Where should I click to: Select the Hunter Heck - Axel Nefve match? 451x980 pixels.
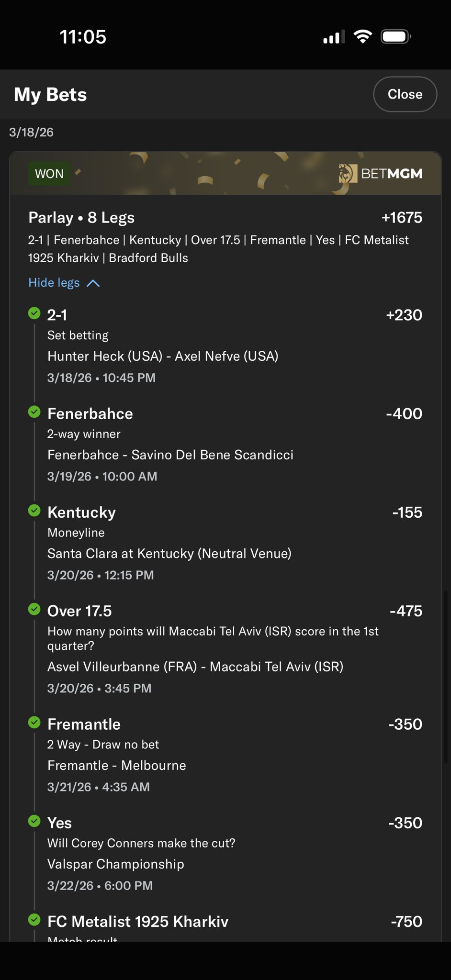[x=163, y=356]
